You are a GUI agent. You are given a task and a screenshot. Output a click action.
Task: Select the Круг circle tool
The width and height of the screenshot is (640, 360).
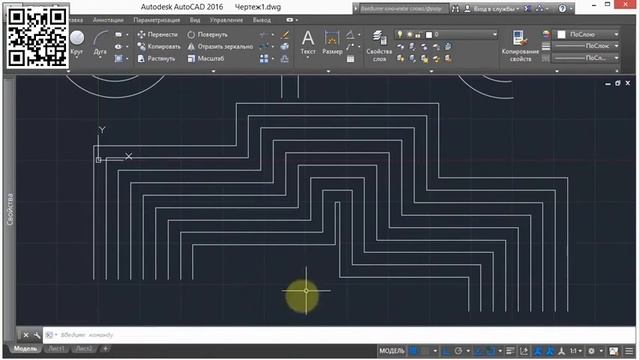click(77, 42)
